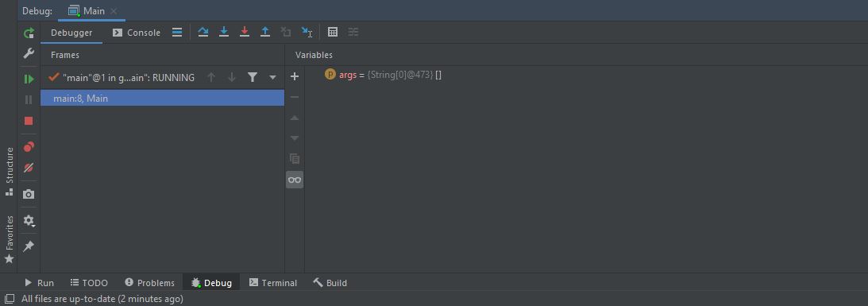
Task: Stop the debug session with red square
Action: pos(29,121)
